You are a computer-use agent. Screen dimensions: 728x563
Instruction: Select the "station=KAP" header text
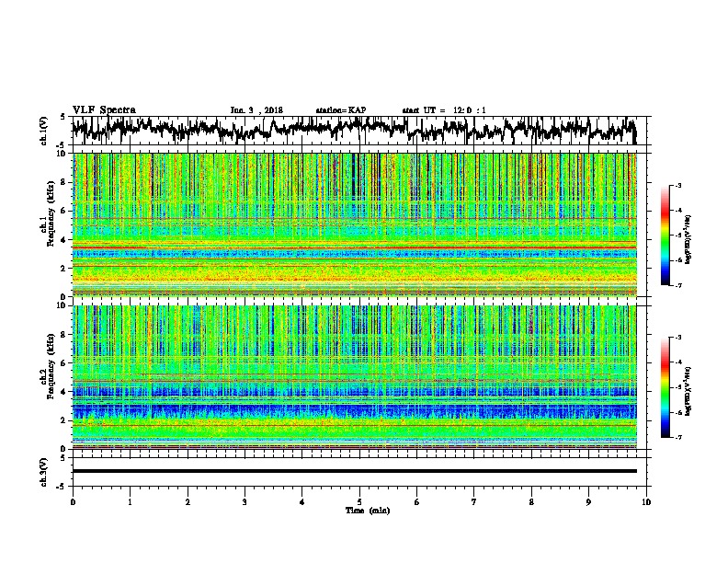[x=341, y=110]
